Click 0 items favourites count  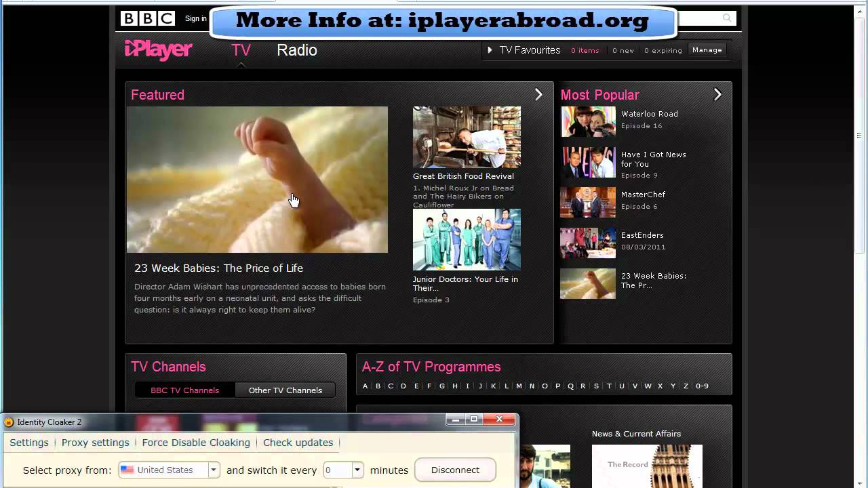point(585,51)
